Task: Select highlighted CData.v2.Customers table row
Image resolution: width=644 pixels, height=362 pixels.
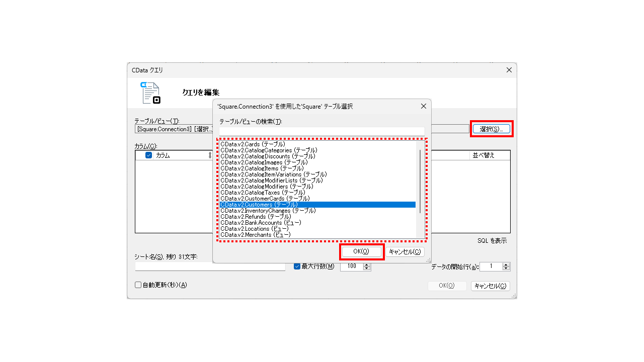Action: tap(317, 205)
